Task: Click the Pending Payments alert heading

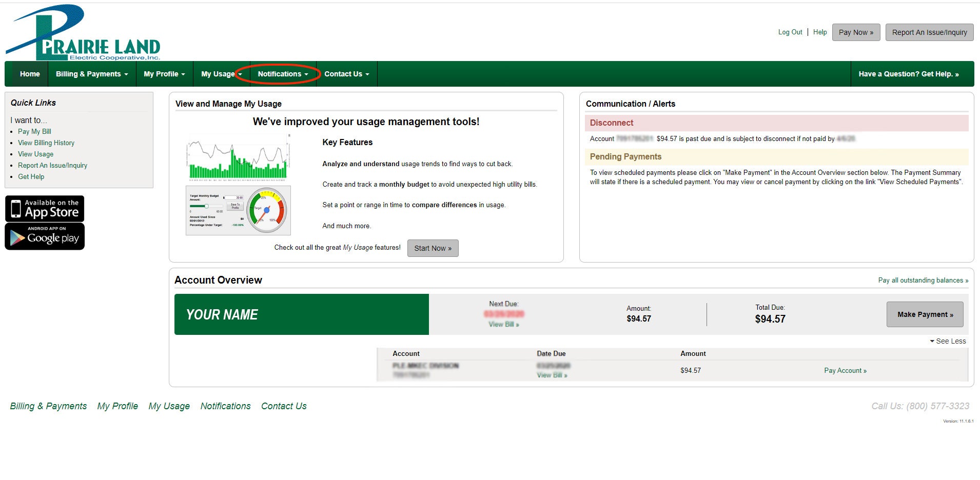Action: pyautogui.click(x=625, y=157)
